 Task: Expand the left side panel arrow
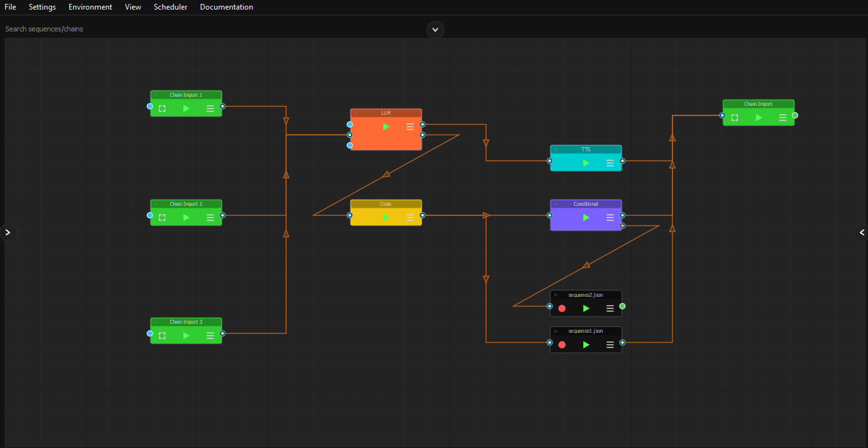[8, 232]
